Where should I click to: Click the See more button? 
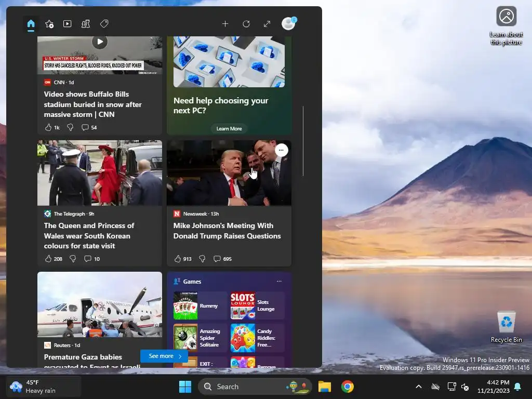coord(164,356)
